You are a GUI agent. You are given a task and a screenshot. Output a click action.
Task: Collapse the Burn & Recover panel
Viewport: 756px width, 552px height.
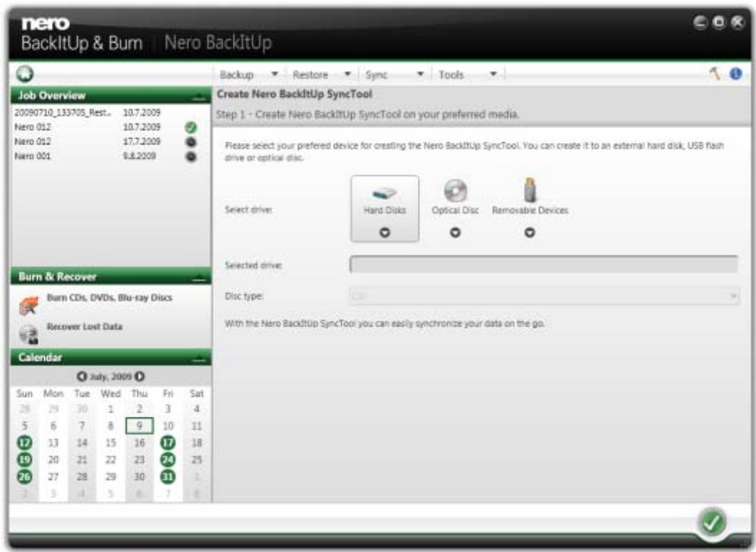coord(198,277)
